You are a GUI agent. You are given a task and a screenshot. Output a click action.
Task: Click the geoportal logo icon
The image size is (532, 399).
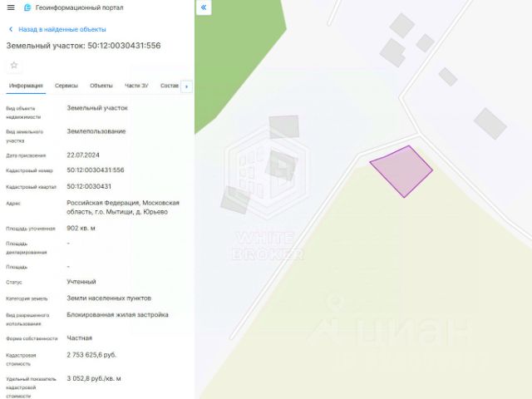click(27, 7)
